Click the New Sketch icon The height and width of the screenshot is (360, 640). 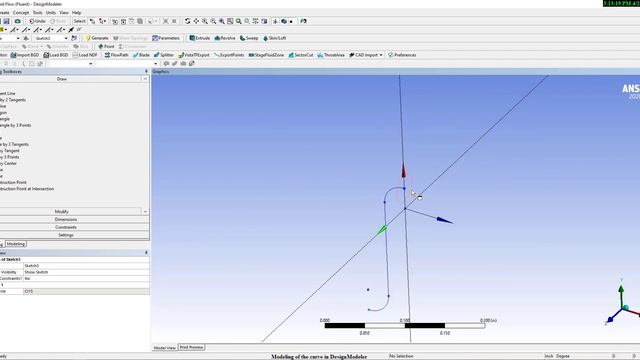[x=74, y=38]
